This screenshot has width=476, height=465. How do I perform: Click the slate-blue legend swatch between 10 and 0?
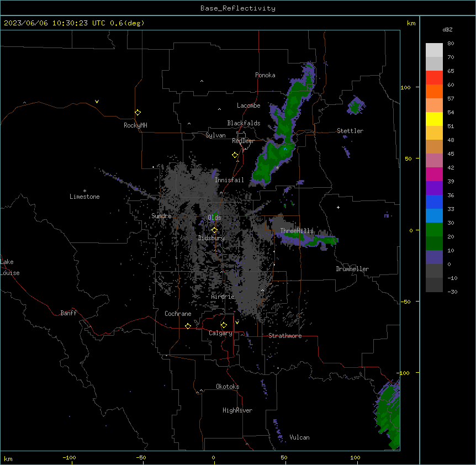click(x=434, y=257)
